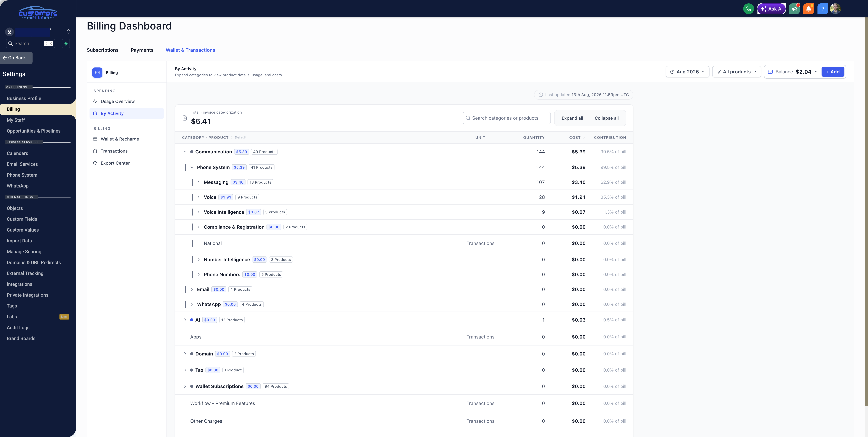Image resolution: width=868 pixels, height=437 pixels.
Task: Expand the Phone Numbers row
Action: point(199,275)
